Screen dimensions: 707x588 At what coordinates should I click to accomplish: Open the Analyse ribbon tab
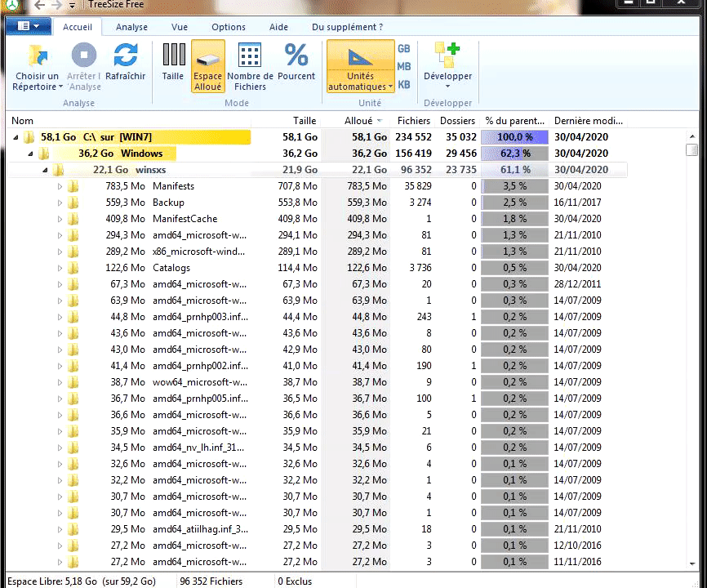click(x=131, y=27)
